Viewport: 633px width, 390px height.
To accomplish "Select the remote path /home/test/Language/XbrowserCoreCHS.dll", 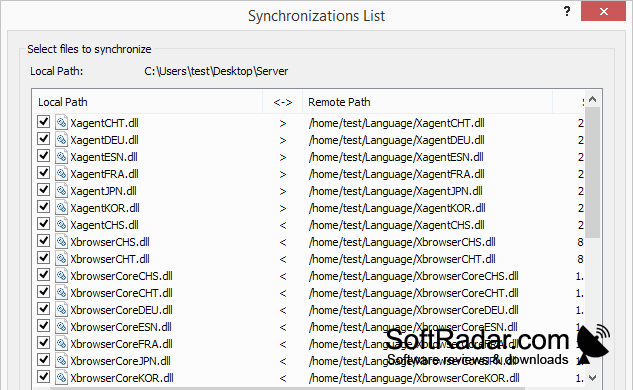I will [413, 276].
